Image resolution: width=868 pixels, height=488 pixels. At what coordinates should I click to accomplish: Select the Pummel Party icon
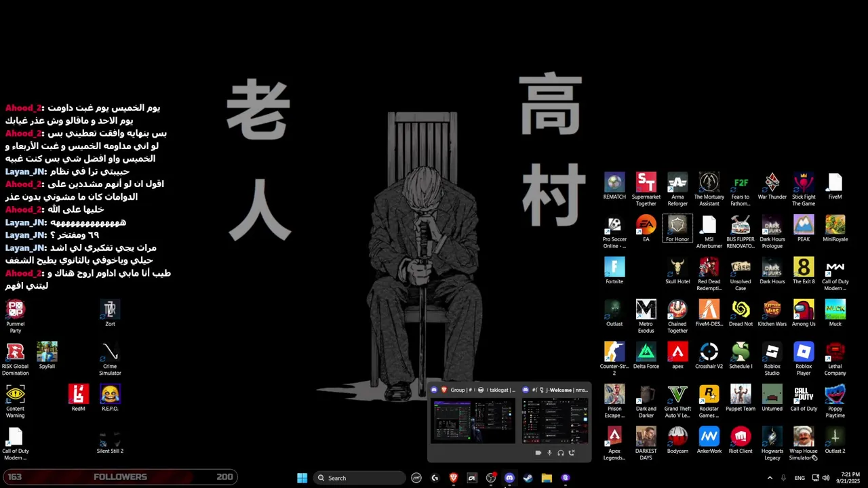coord(15,317)
